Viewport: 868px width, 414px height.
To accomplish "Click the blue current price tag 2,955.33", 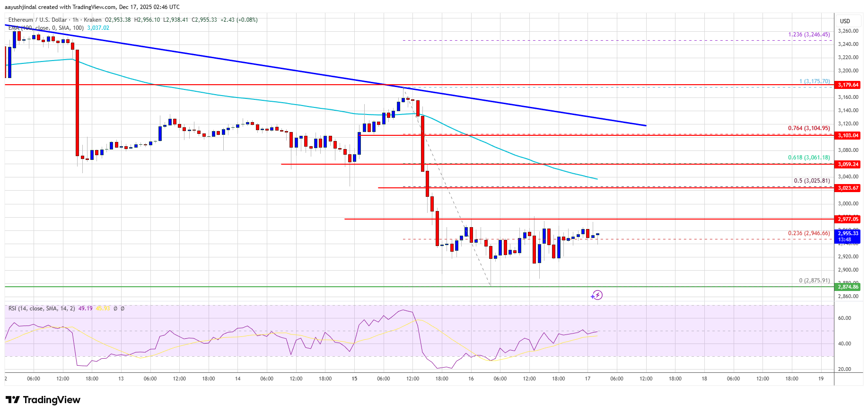I will tap(848, 233).
